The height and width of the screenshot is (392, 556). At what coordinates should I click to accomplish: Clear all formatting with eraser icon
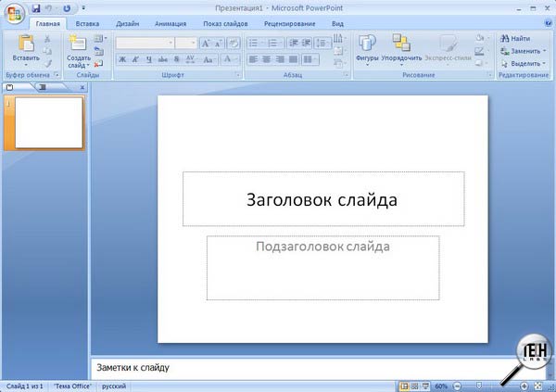point(234,44)
